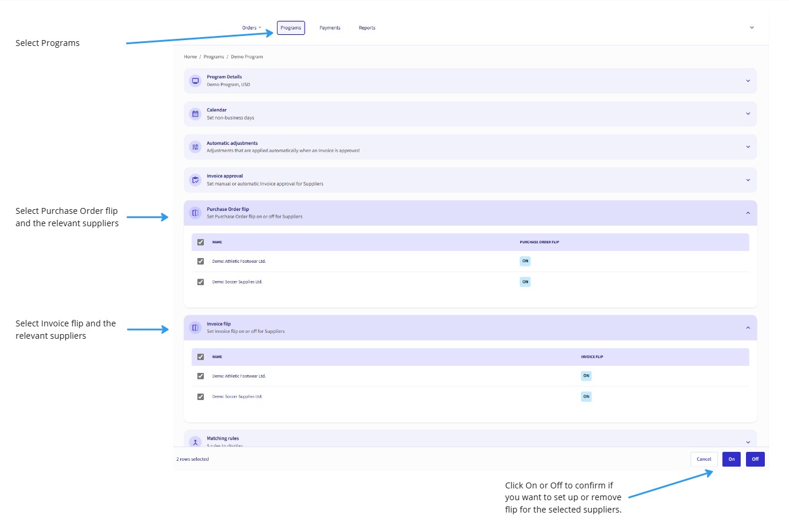Switch to the Payments tab
Viewport: 789px width, 532px height.
(330, 27)
